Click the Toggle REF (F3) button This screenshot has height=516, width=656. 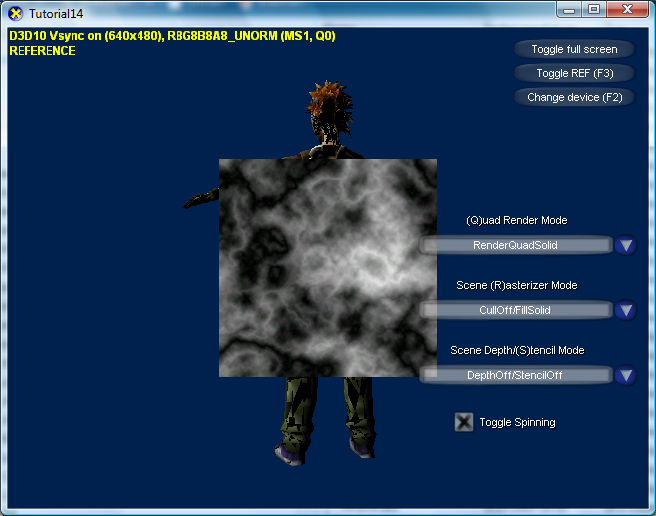coord(574,73)
